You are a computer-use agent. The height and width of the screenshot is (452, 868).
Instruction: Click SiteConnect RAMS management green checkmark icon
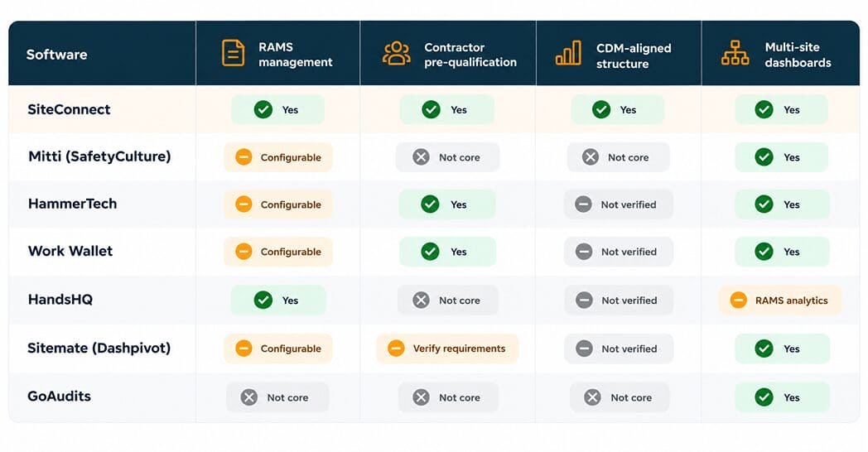tap(263, 109)
